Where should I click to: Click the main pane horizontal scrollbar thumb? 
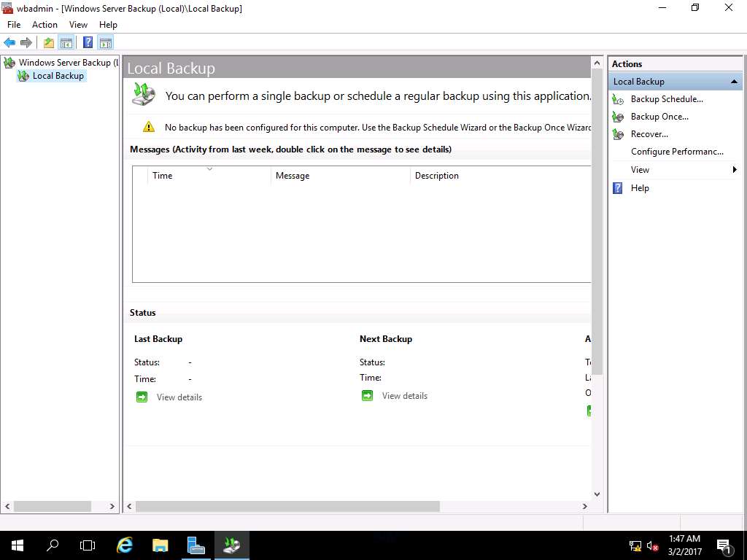(287, 507)
